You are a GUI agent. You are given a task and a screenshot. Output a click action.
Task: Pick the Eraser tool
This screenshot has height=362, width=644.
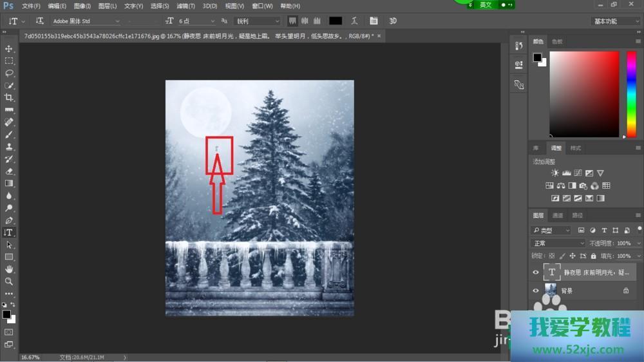[9, 171]
